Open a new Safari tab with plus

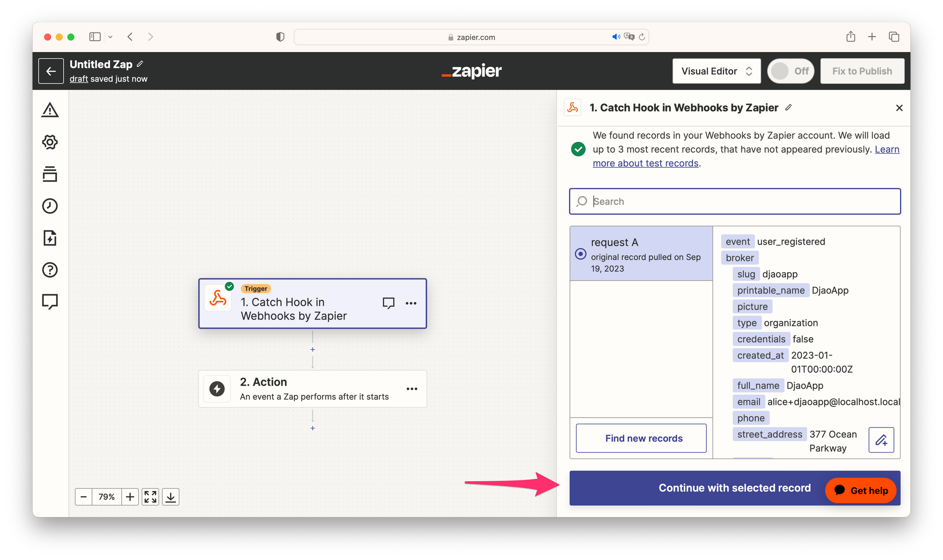point(872,37)
